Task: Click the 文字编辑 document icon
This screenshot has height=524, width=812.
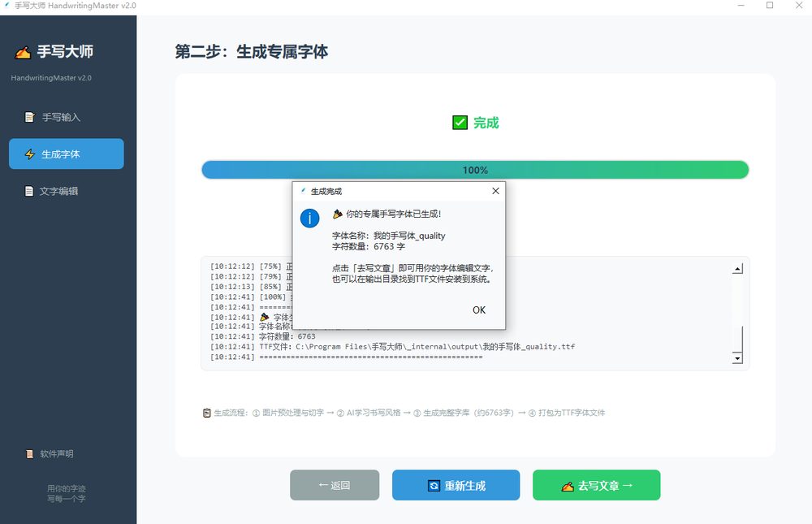Action: point(29,191)
